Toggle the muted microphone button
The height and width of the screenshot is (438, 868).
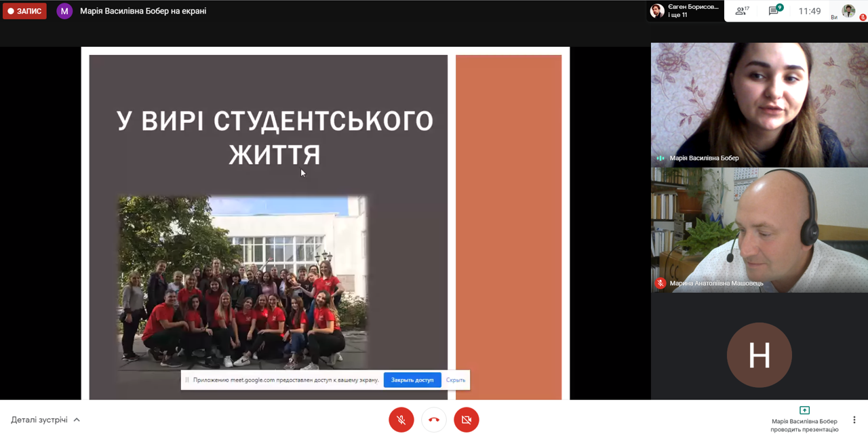(401, 420)
